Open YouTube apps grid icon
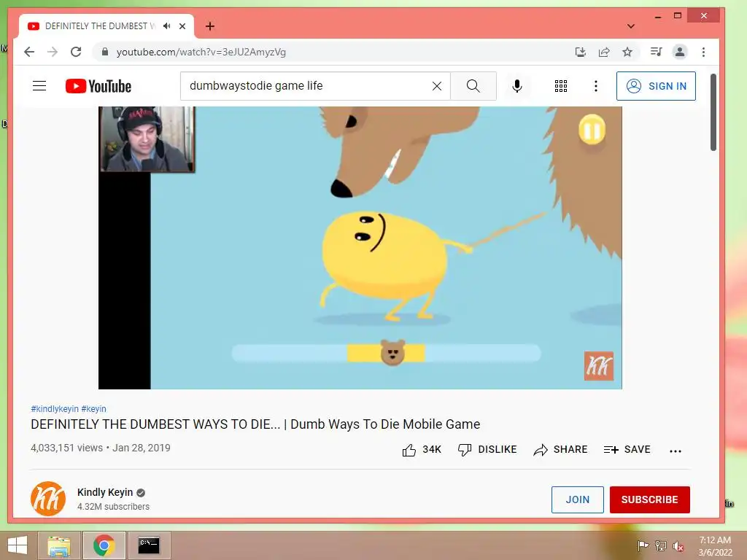Viewport: 747px width, 560px height. 561,86
